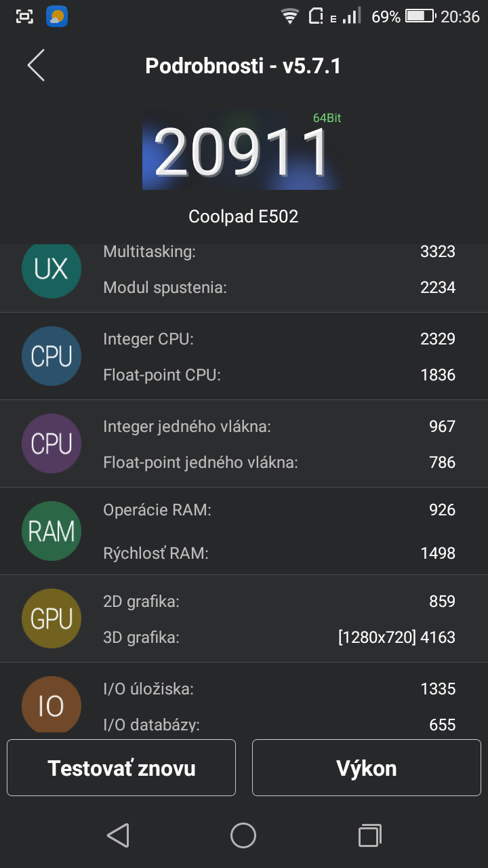Screen dimensions: 488x868
Task: Select the Integer CPU score row
Action: click(279, 339)
